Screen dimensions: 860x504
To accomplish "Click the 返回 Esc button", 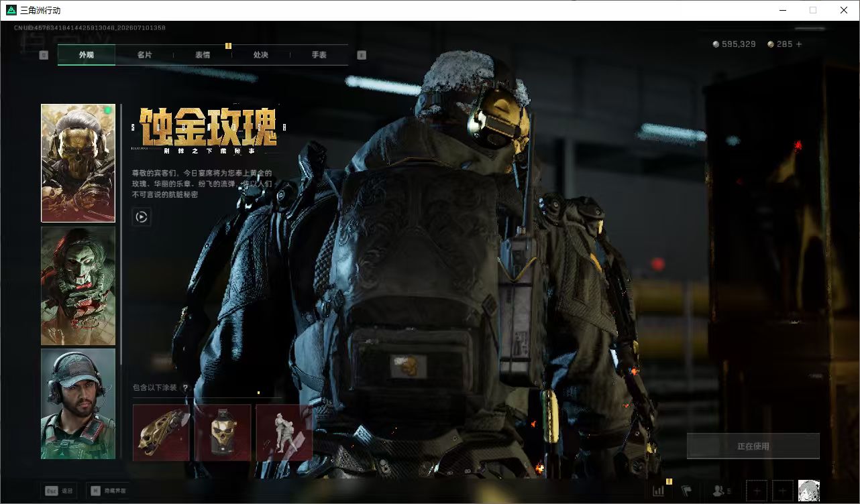I will (58, 491).
